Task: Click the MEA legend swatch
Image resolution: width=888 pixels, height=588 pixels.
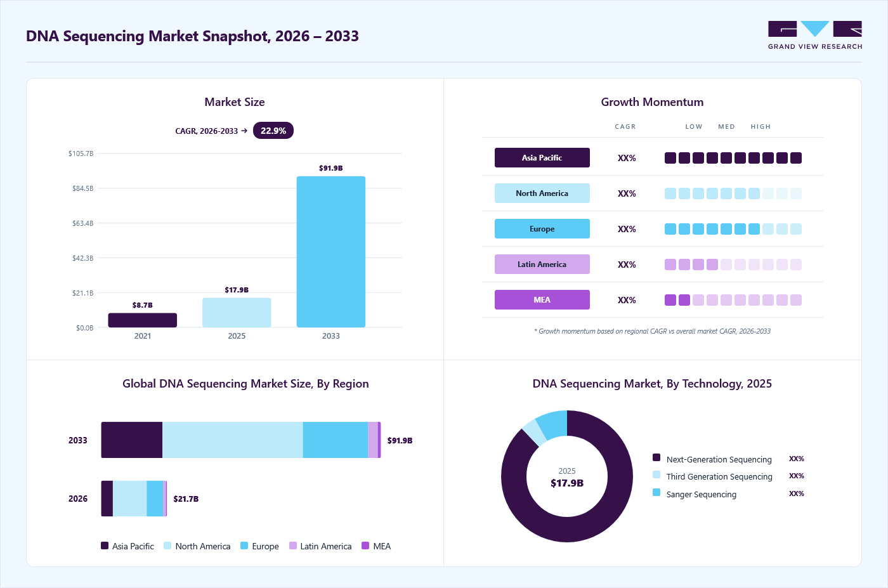Action: [x=365, y=546]
